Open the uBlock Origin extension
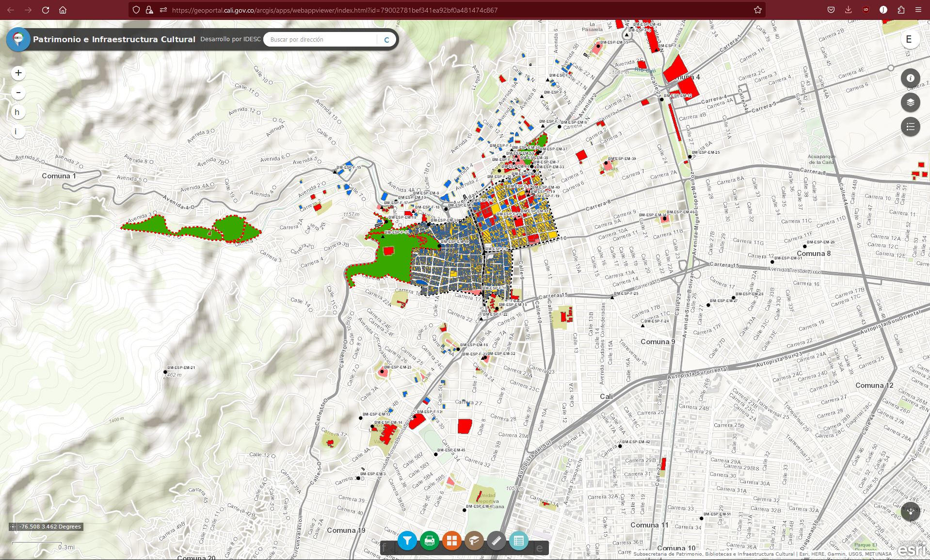This screenshot has height=560, width=930. (x=866, y=10)
